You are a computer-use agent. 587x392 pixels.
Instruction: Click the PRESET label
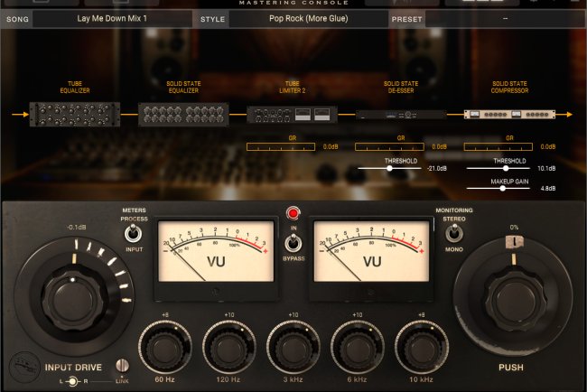click(x=406, y=19)
